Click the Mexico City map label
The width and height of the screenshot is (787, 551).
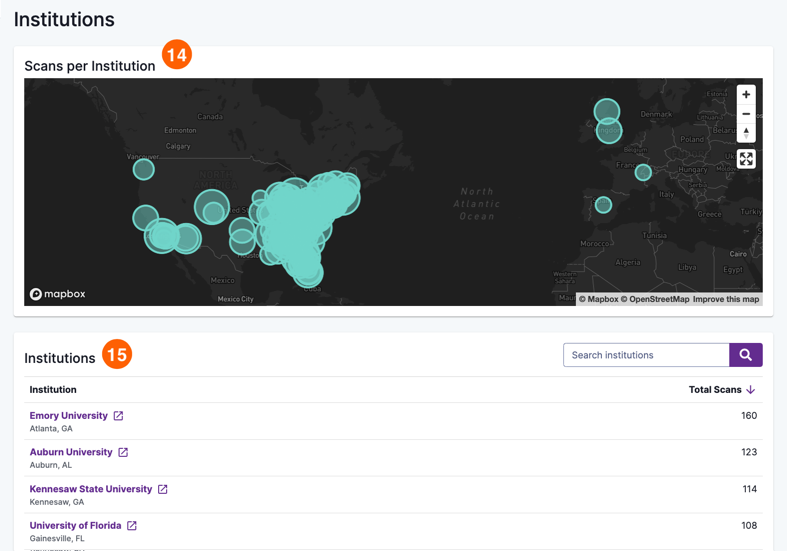tap(235, 299)
